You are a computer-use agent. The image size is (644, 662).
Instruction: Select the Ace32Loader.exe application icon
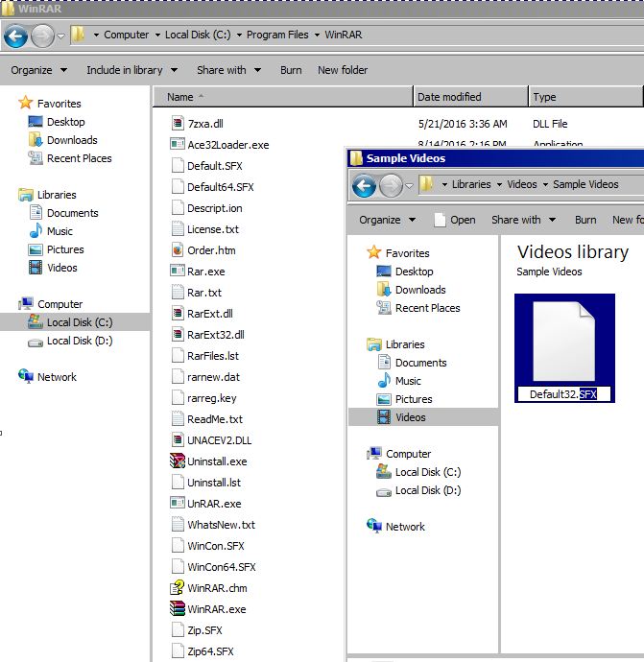click(x=178, y=144)
